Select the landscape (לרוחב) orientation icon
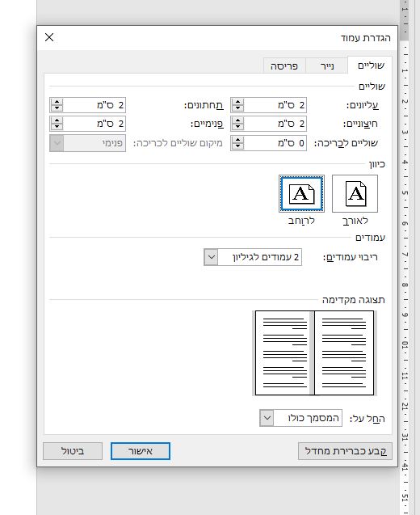This screenshot has width=420, height=515. (301, 193)
